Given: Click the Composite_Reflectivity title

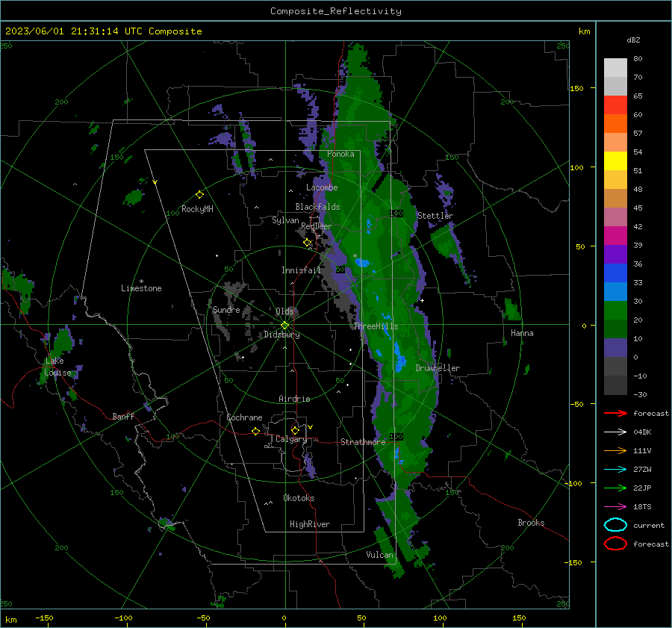Looking at the screenshot, I should (336, 11).
